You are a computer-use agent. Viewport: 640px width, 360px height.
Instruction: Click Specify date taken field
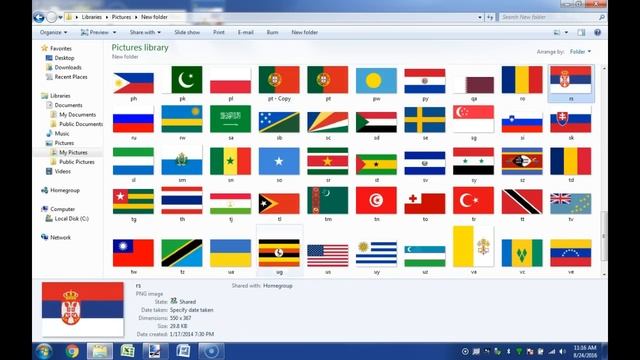(191, 310)
